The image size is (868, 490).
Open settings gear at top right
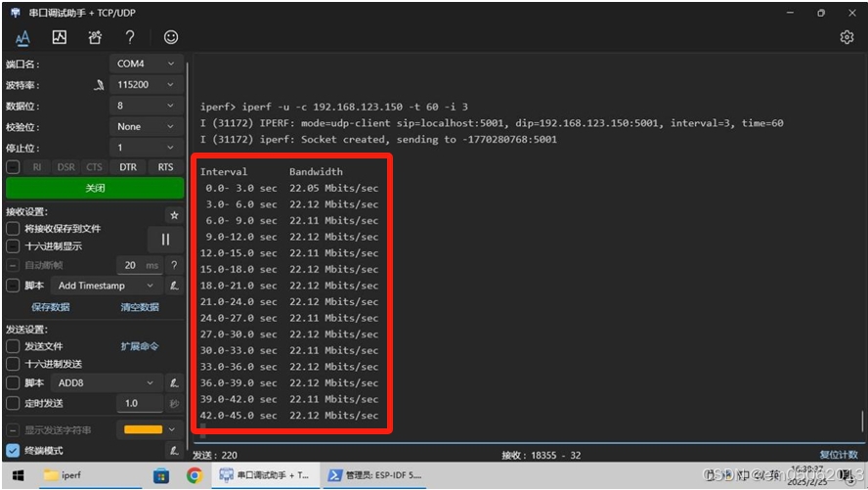point(846,37)
